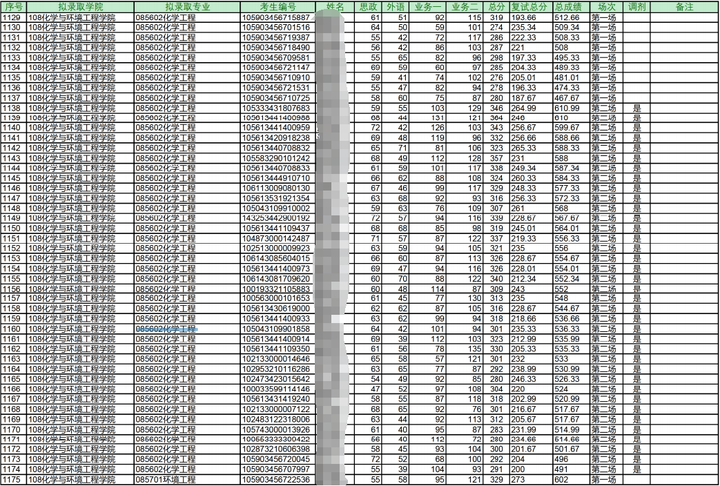Screen dimensions: 720x486
Task: Click total score cell 481.01
Action: 571,78
